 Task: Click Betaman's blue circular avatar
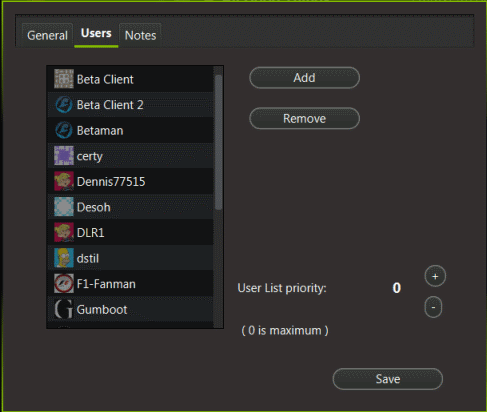(64, 130)
